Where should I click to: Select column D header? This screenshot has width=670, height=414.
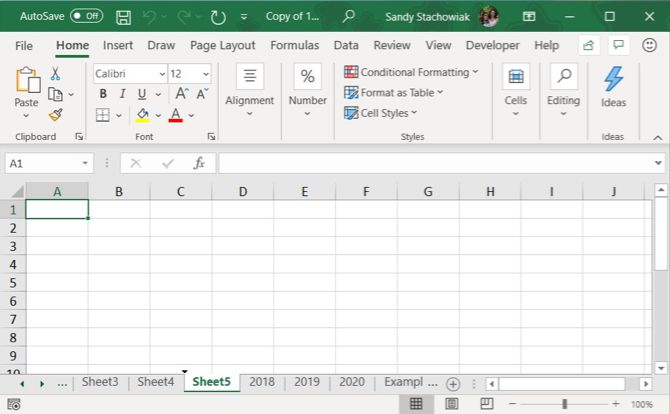(x=243, y=191)
